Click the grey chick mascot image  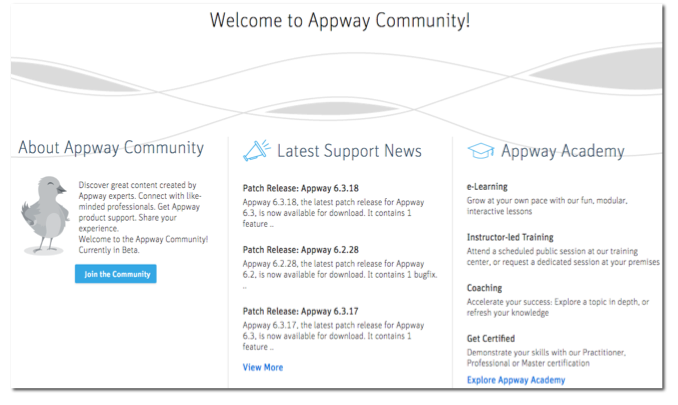[x=45, y=215]
